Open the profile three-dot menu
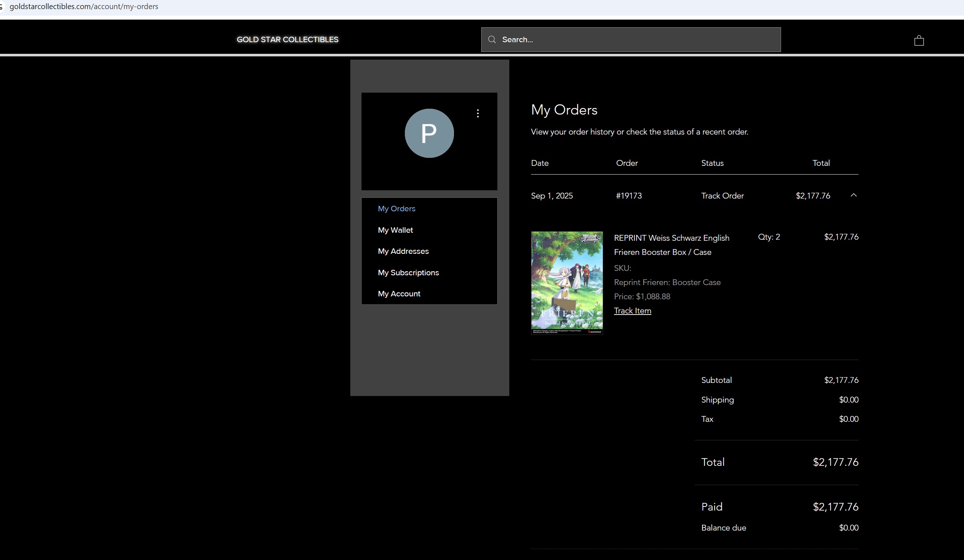The image size is (964, 560). click(x=478, y=113)
